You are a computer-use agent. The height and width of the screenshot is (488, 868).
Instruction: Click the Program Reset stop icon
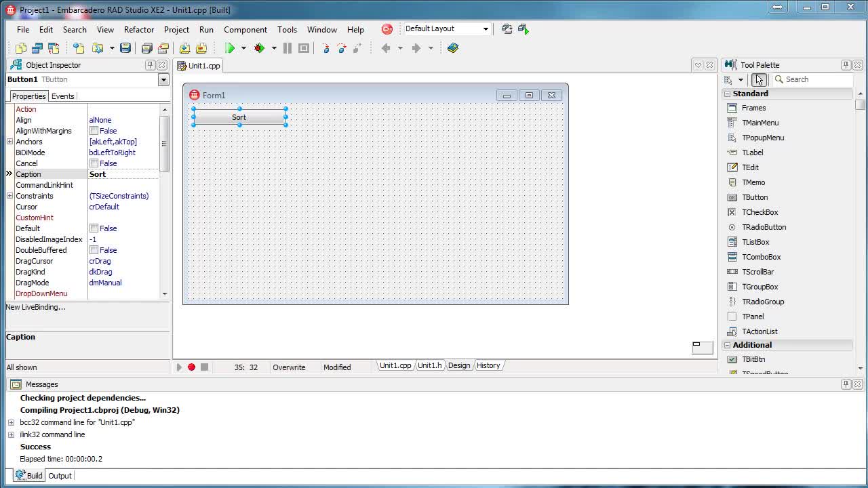(304, 48)
